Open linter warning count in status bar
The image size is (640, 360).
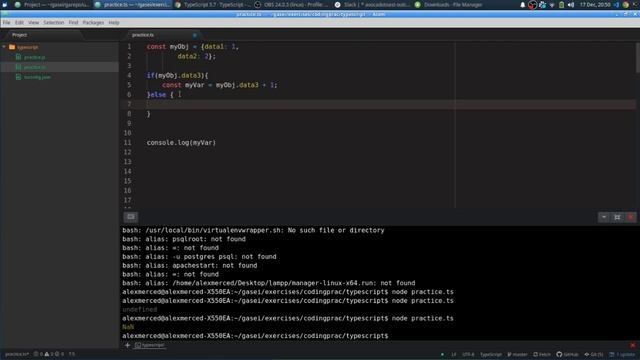(49, 354)
